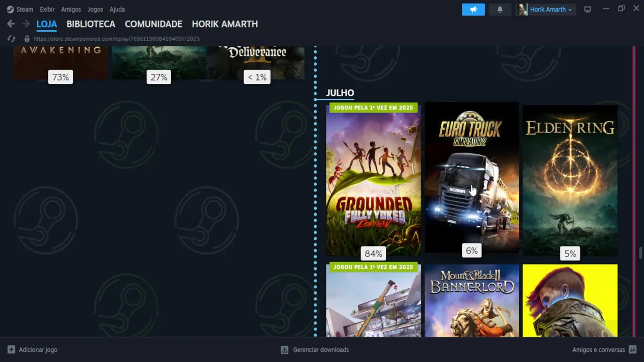Click the lock icon beside the URL
This screenshot has width=644, height=362.
point(27,39)
